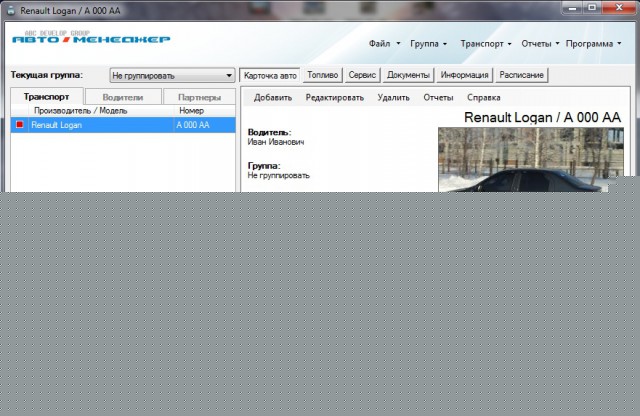Select the Renault Logan row
Viewport: 640px width, 416px height.
tap(123, 125)
